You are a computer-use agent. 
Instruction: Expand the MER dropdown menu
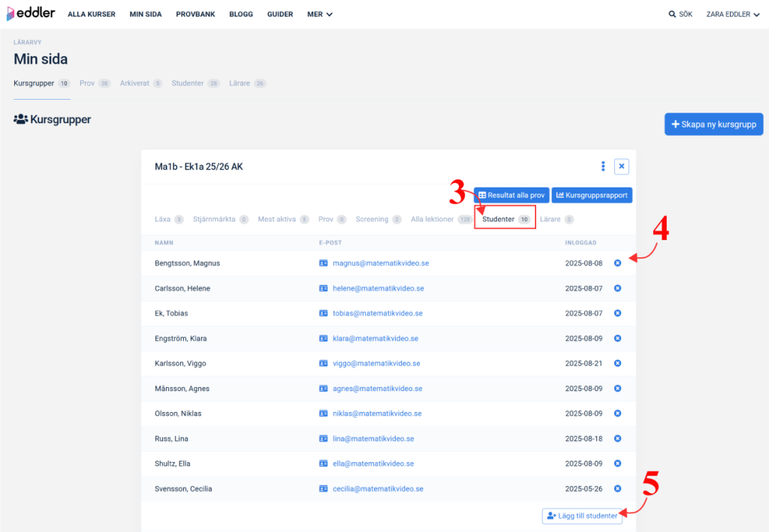click(319, 14)
